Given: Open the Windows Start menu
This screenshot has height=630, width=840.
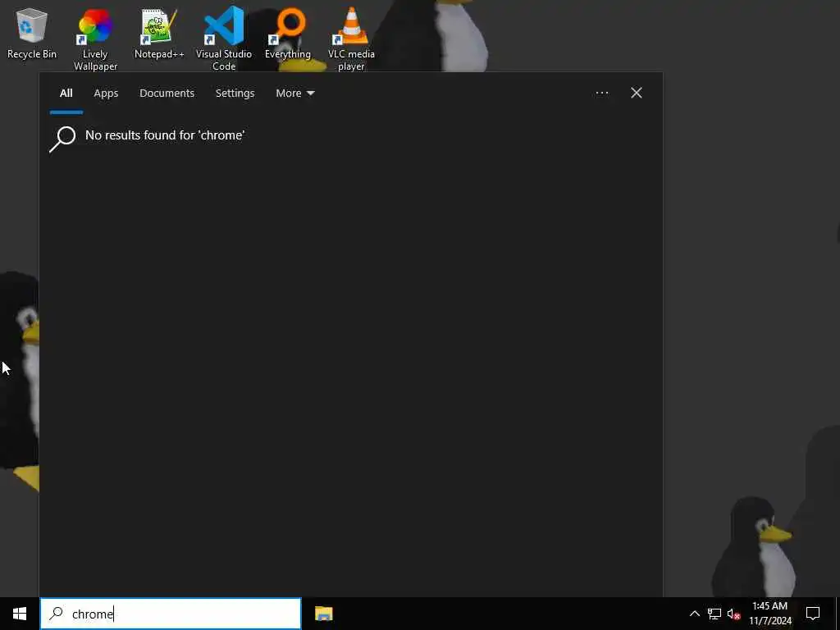Looking at the screenshot, I should 20,614.
